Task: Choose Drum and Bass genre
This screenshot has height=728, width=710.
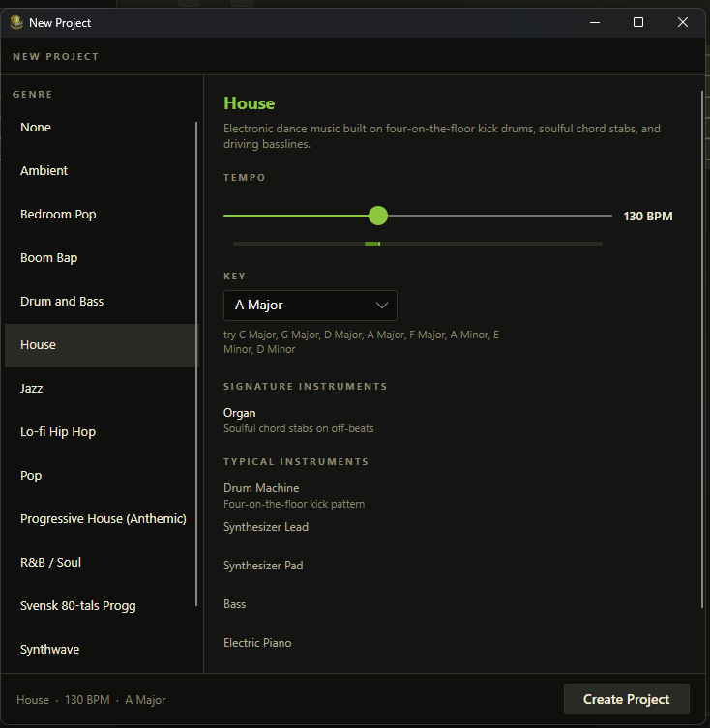Action: tap(62, 302)
